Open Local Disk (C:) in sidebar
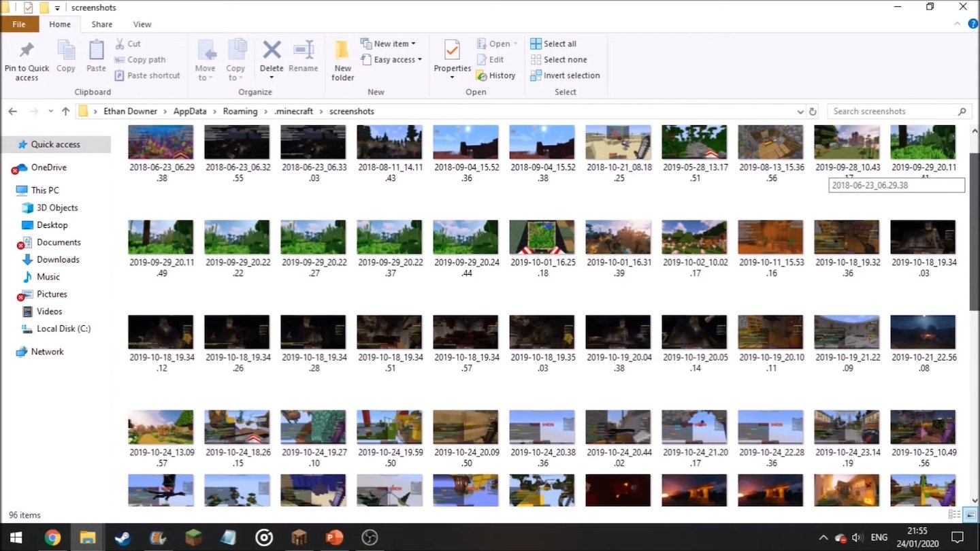Image resolution: width=980 pixels, height=551 pixels. pyautogui.click(x=63, y=329)
